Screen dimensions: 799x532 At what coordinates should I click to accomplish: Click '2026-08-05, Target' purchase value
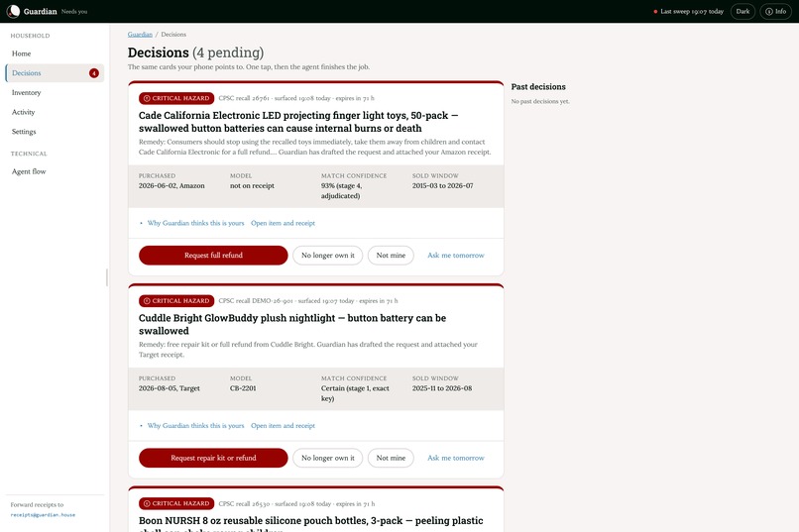(170, 388)
